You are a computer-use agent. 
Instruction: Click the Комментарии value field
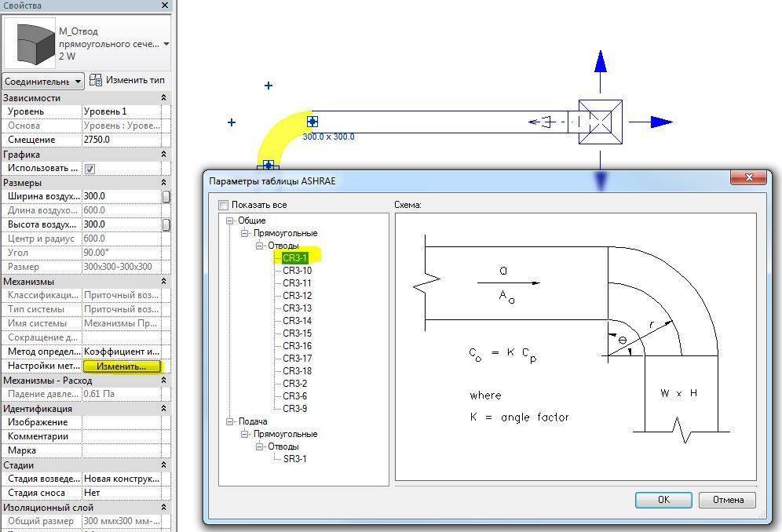coord(121,436)
